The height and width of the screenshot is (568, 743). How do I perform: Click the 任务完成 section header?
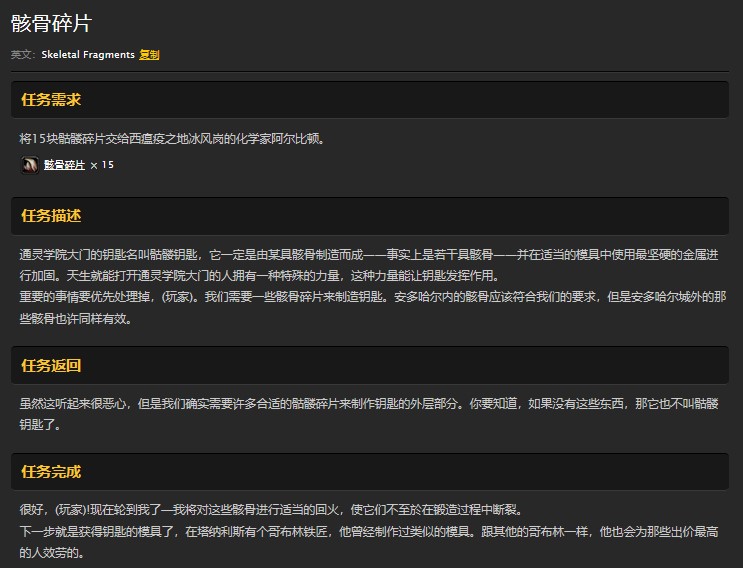(51, 472)
